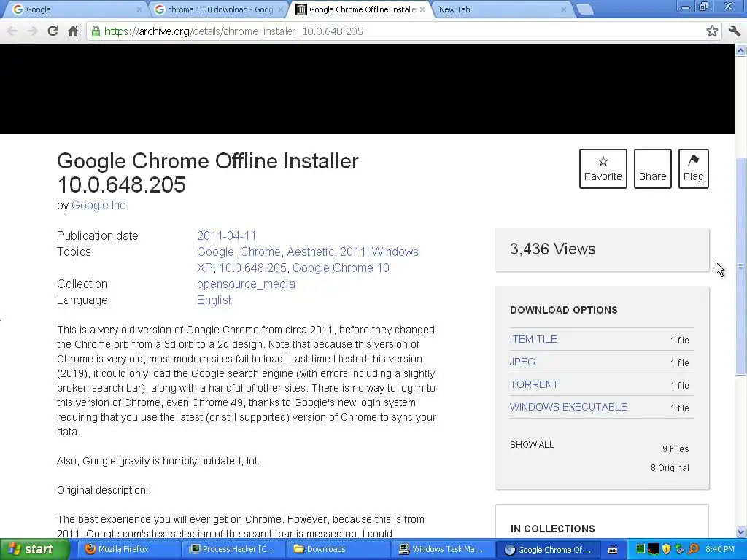The height and width of the screenshot is (560, 747).
Task: Select the Google Chrome taskbar button
Action: click(x=548, y=550)
